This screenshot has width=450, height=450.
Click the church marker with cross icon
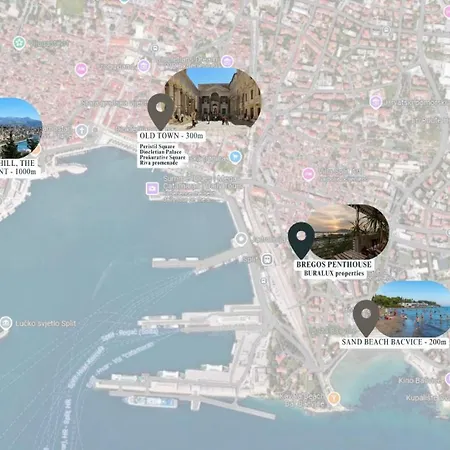(x=82, y=131)
